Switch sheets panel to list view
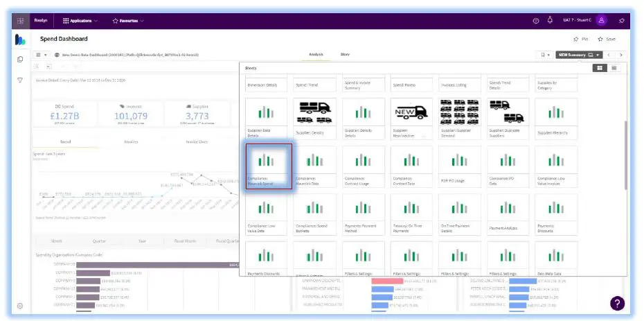The image size is (644, 321). [614, 68]
